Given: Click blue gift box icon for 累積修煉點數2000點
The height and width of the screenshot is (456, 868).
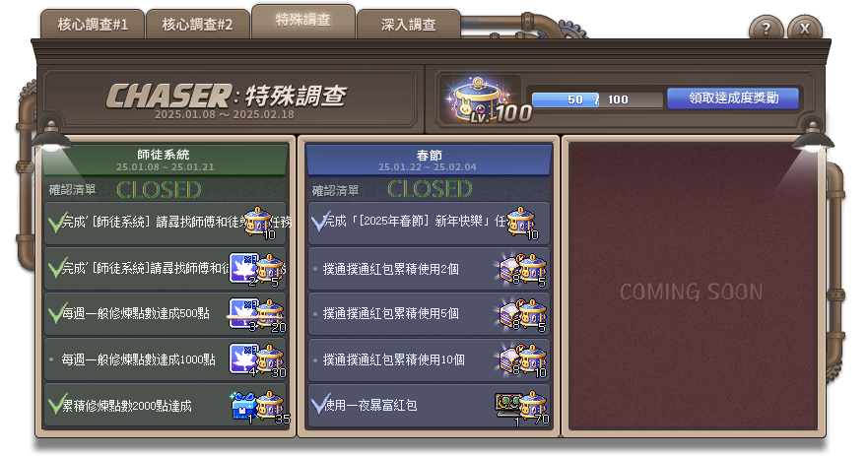Looking at the screenshot, I should [x=243, y=407].
